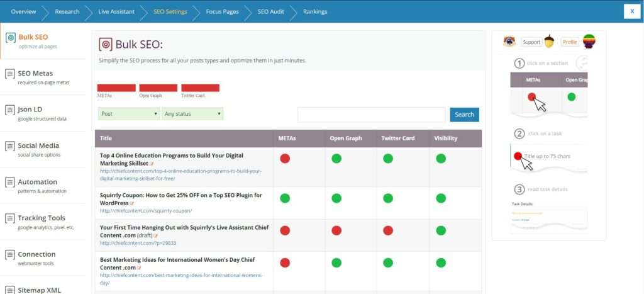
Task: Click into the search text field
Action: click(371, 115)
